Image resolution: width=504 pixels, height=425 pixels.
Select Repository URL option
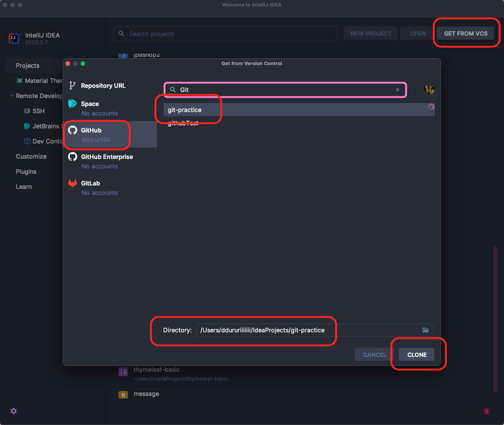click(110, 86)
